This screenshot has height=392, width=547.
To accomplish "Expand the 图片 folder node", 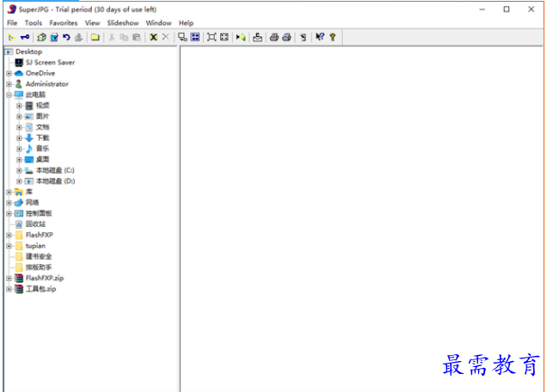I will point(19,117).
